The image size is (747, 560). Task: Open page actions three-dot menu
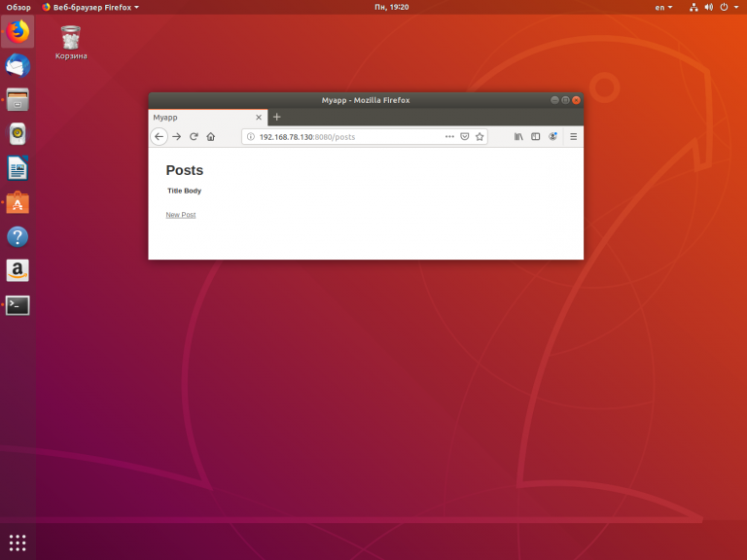(449, 137)
